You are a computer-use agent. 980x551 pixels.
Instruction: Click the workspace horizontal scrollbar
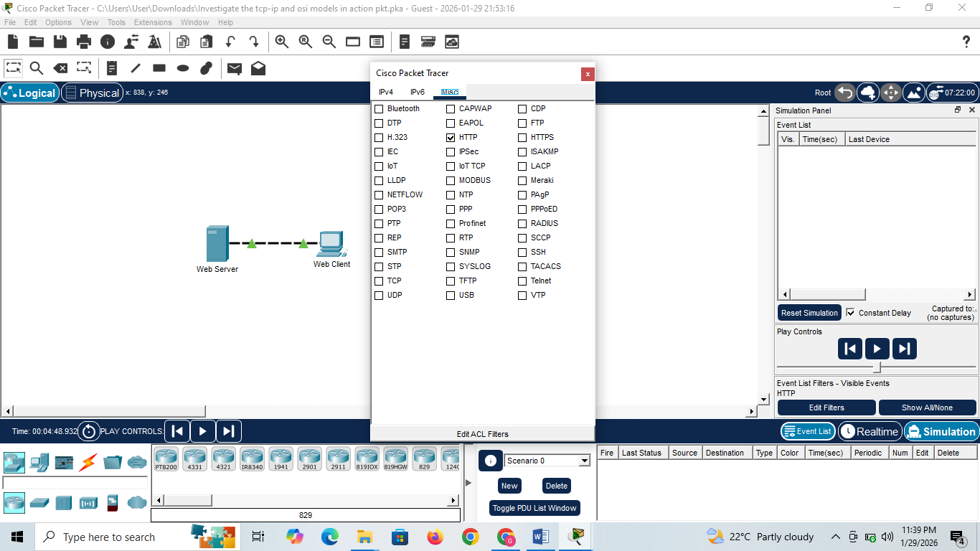(x=110, y=411)
